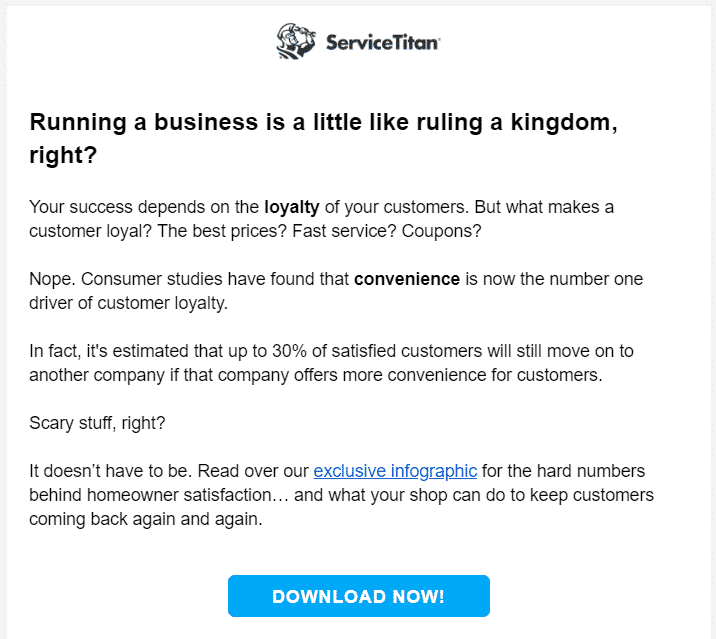Open the exclusive infographic link
This screenshot has height=639, width=716.
click(395, 471)
